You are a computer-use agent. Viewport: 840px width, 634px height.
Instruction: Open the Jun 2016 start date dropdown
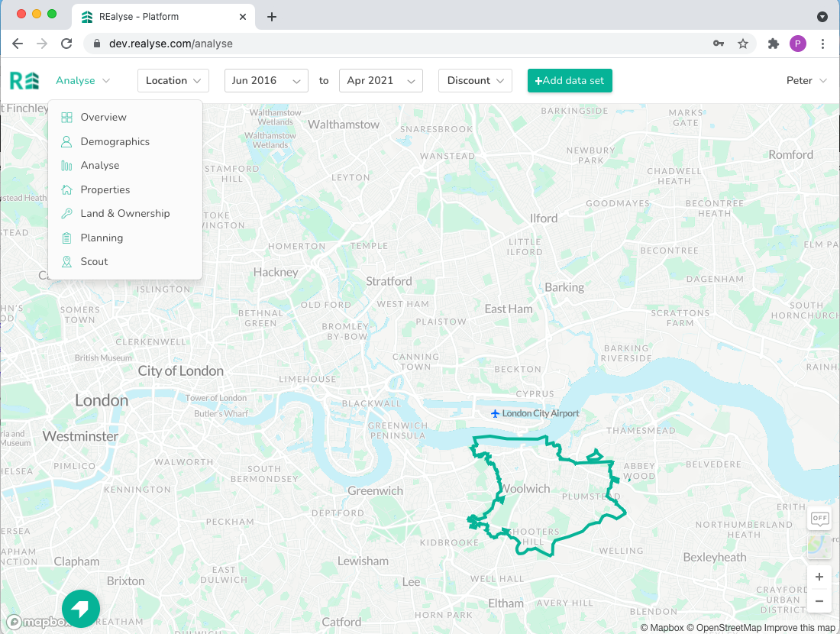tap(267, 81)
